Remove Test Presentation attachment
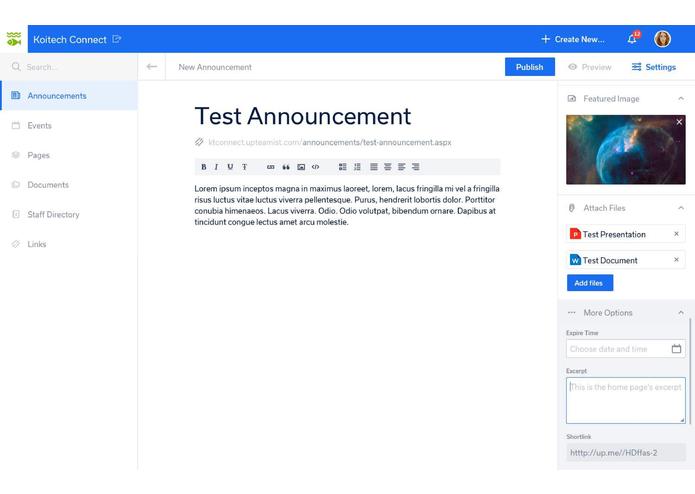 pos(676,234)
